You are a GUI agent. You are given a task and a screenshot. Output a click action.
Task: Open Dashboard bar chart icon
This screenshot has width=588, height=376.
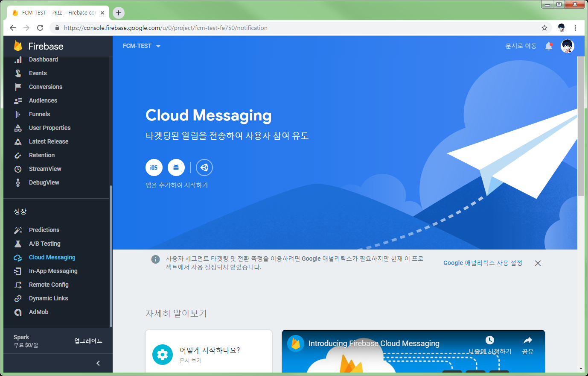coord(18,60)
